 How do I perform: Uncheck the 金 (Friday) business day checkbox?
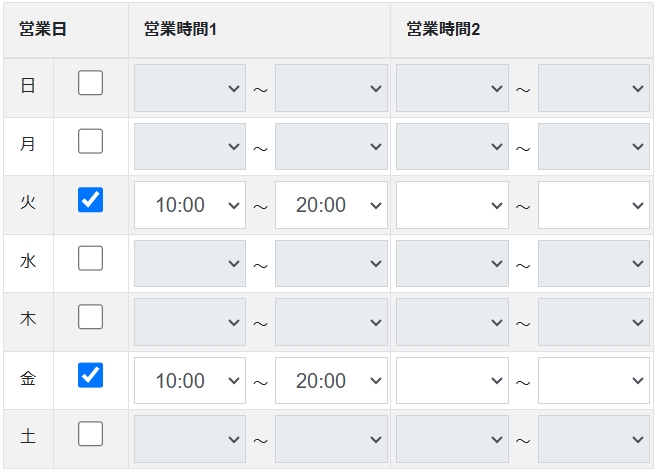coord(90,375)
